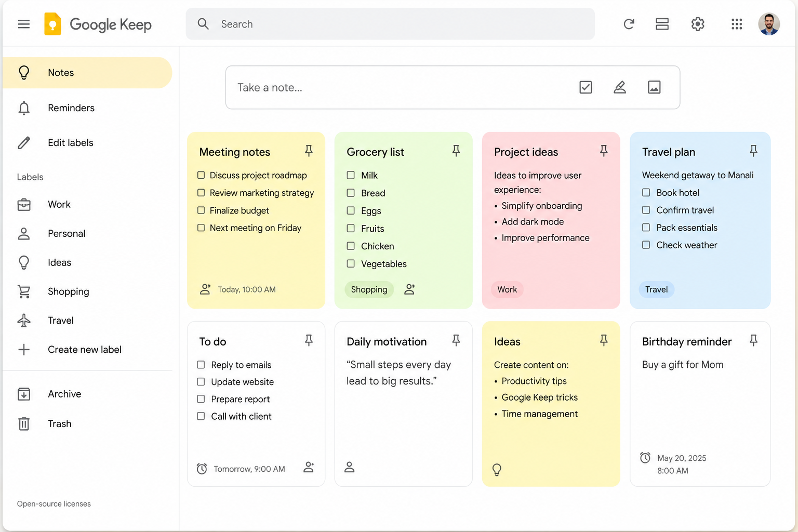Create a new list note icon
The width and height of the screenshot is (798, 532).
click(x=586, y=87)
